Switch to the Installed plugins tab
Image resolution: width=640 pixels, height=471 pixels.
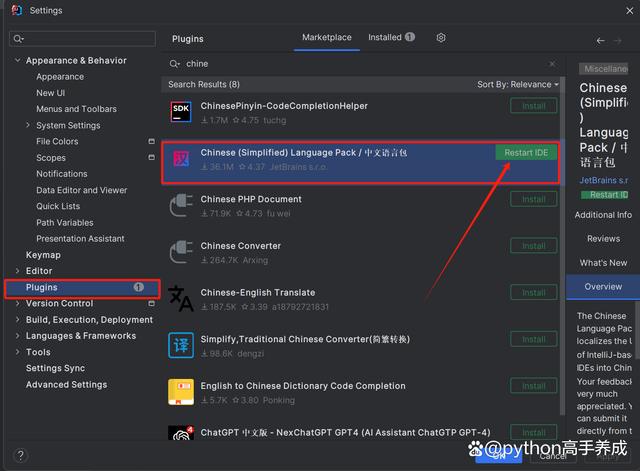pos(385,38)
